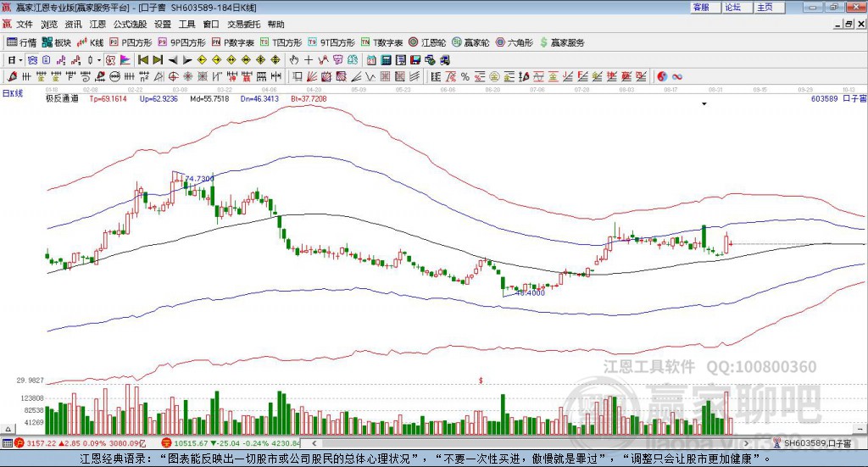Click the 603589 口子窖 stock label
Viewport: 868px width, 467px height.
pos(838,99)
